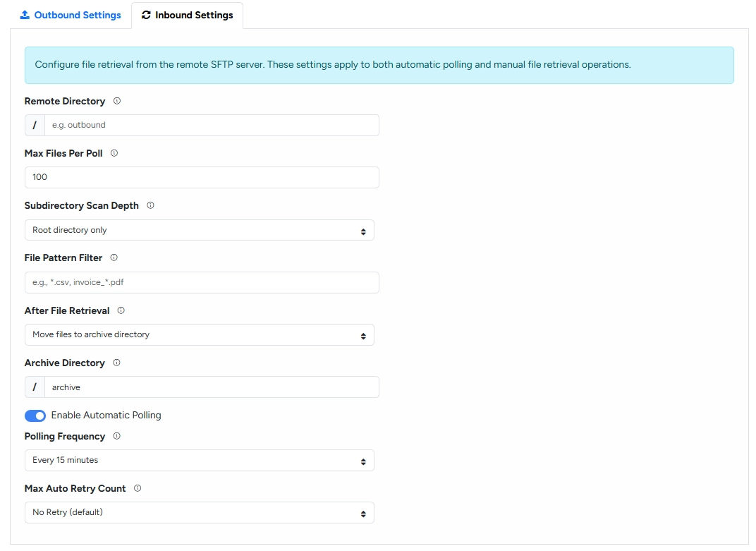Click into the File Pattern Filter field
Image resolution: width=756 pixels, height=551 pixels.
[202, 282]
